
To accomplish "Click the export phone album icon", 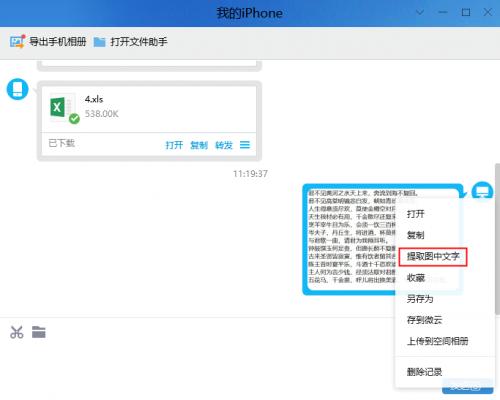I will pos(17,42).
